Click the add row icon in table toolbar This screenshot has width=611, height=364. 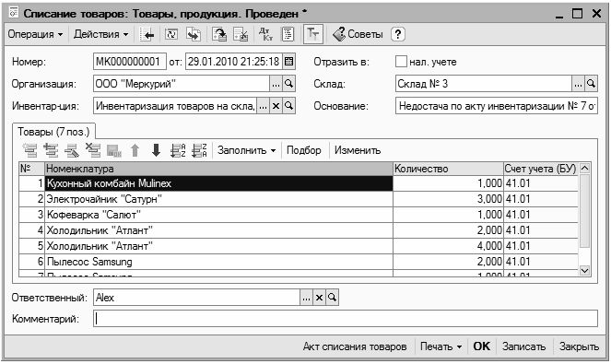click(29, 150)
